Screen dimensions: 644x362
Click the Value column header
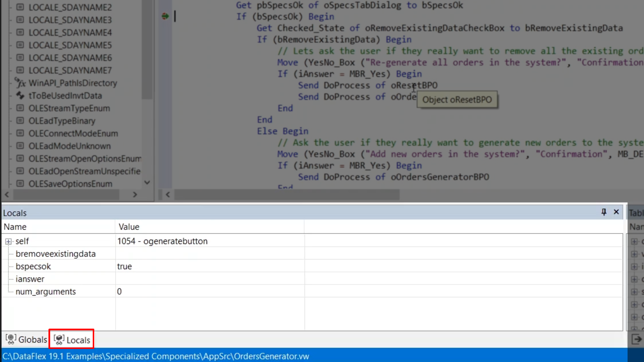(x=129, y=227)
